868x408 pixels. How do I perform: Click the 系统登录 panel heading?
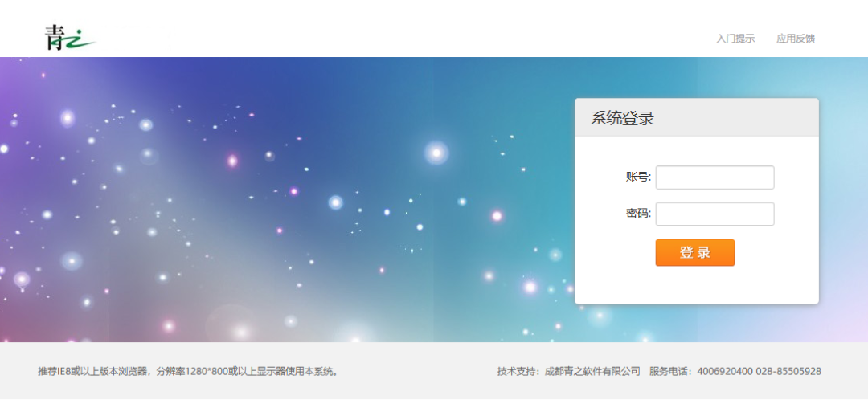tap(622, 118)
